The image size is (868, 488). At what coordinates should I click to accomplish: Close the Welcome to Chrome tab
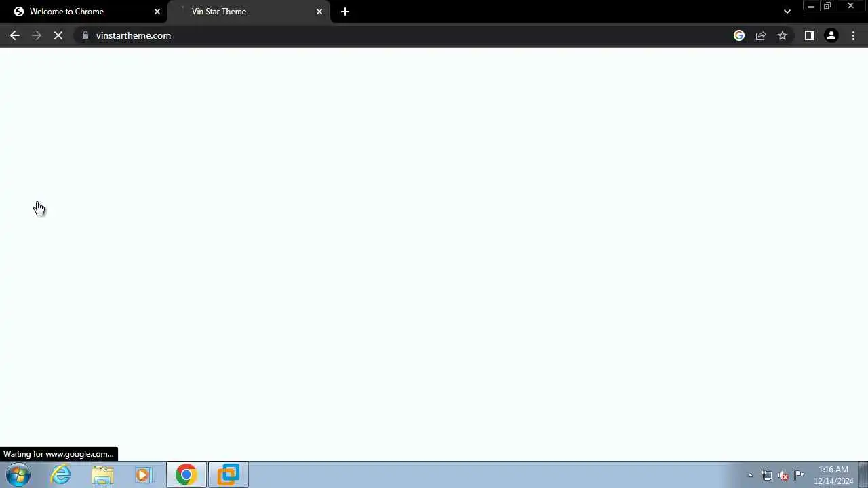157,12
